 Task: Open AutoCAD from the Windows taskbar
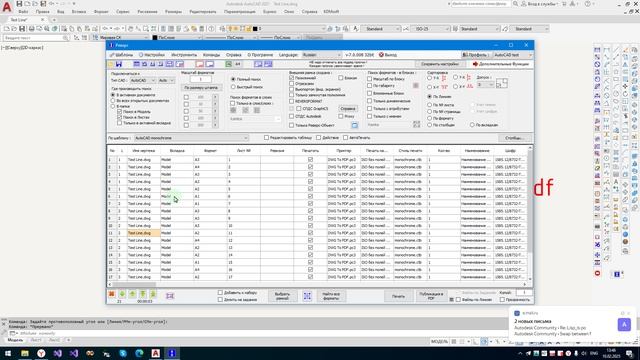156,353
